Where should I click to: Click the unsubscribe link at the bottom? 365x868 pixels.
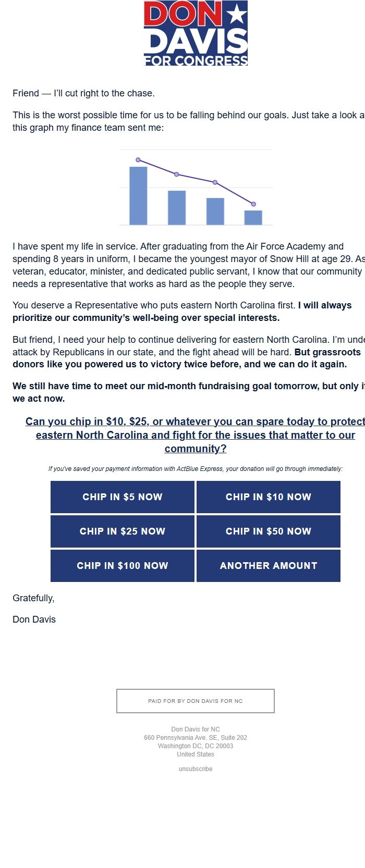(196, 768)
